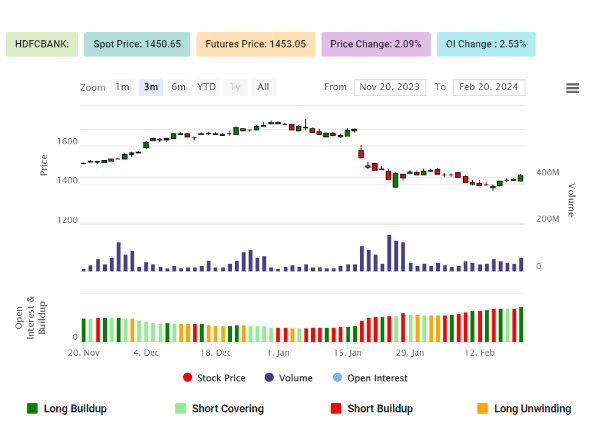Click the Short Covering light green swatch
This screenshot has width=602, height=423.
point(180,408)
